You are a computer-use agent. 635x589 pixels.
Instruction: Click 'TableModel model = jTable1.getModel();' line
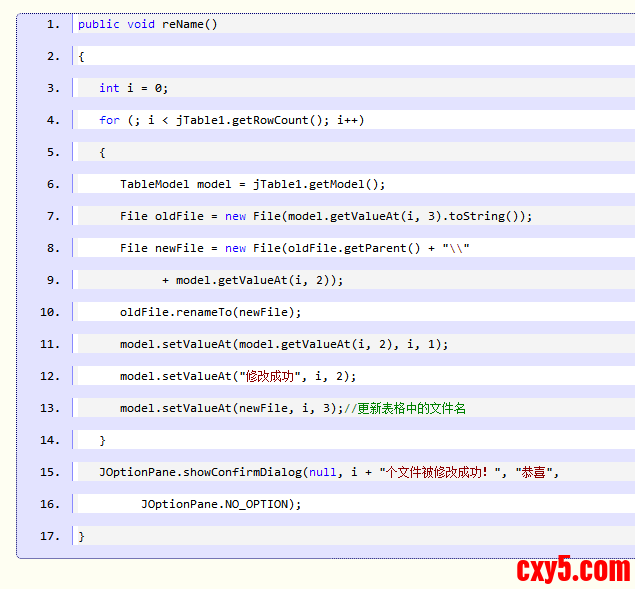252,184
